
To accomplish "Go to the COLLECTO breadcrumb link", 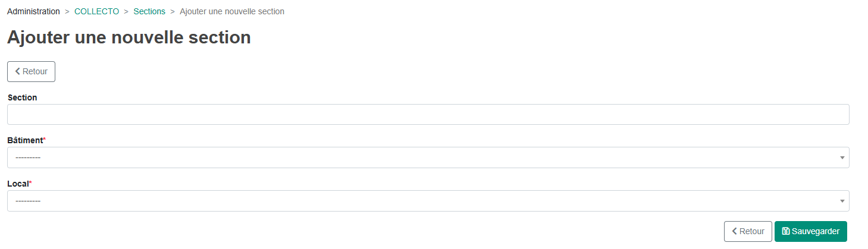I will (96, 11).
